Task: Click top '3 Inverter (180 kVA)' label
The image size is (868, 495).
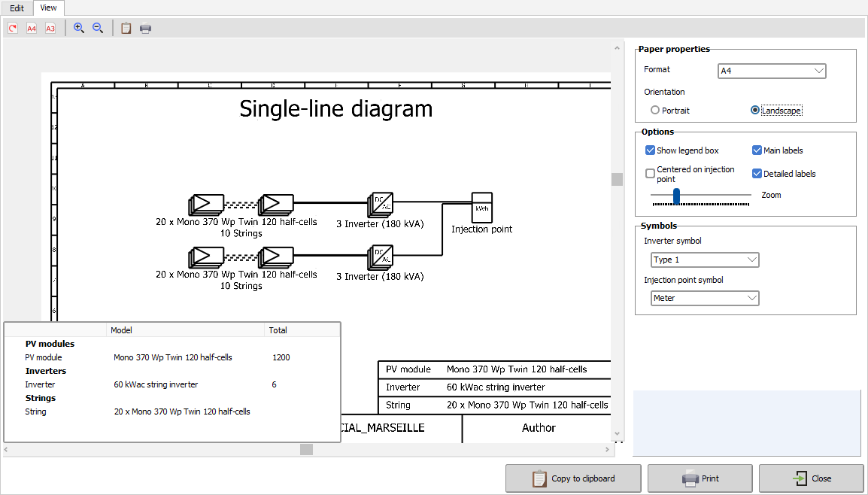Action: point(381,224)
